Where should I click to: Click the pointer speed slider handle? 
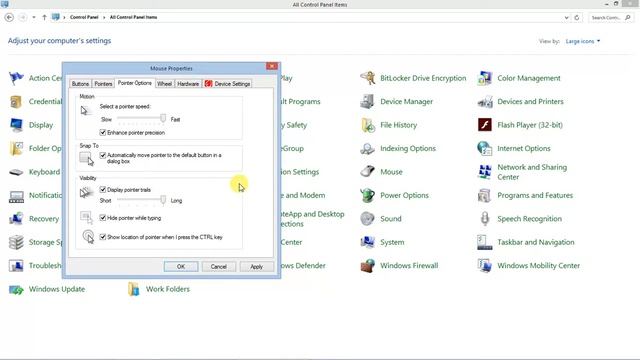point(163,118)
